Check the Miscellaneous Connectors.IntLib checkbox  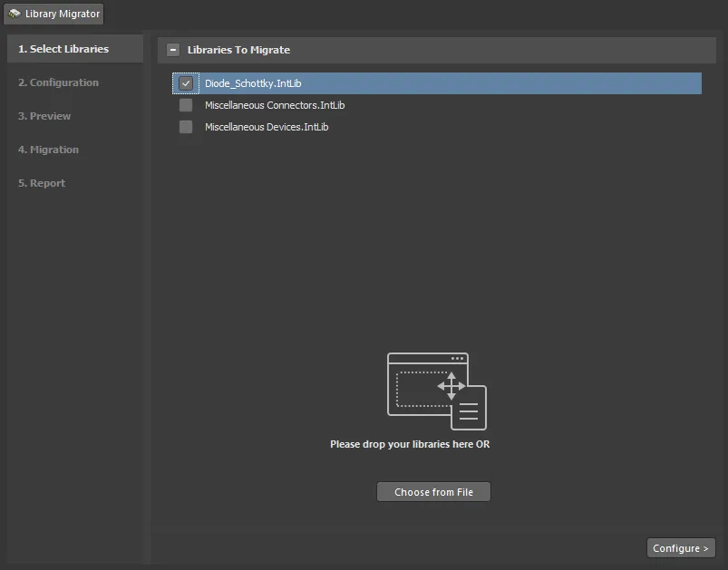pos(186,105)
